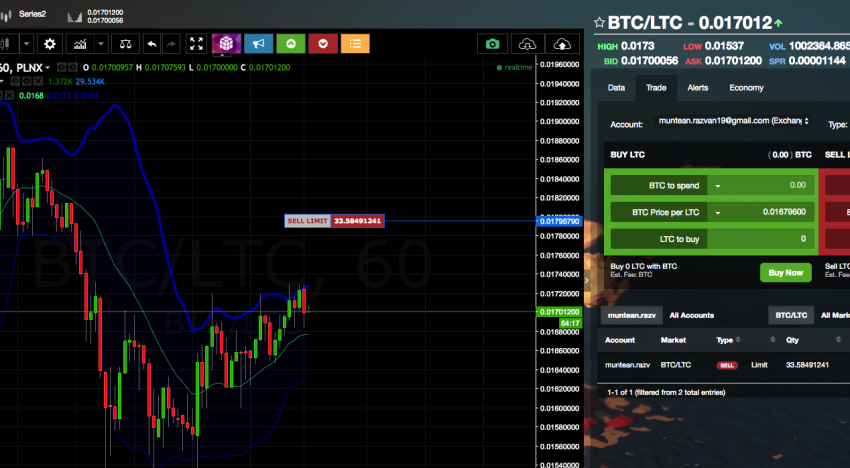Click the 0.01795790 order price axis label
The height and width of the screenshot is (468, 850).
(x=559, y=221)
